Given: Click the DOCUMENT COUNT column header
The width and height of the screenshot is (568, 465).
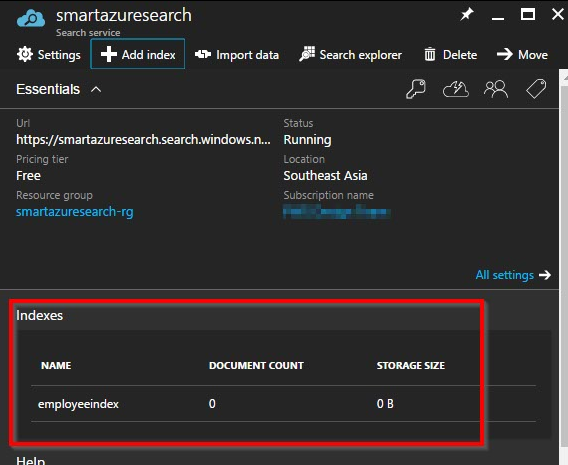Looking at the screenshot, I should pyautogui.click(x=256, y=365).
